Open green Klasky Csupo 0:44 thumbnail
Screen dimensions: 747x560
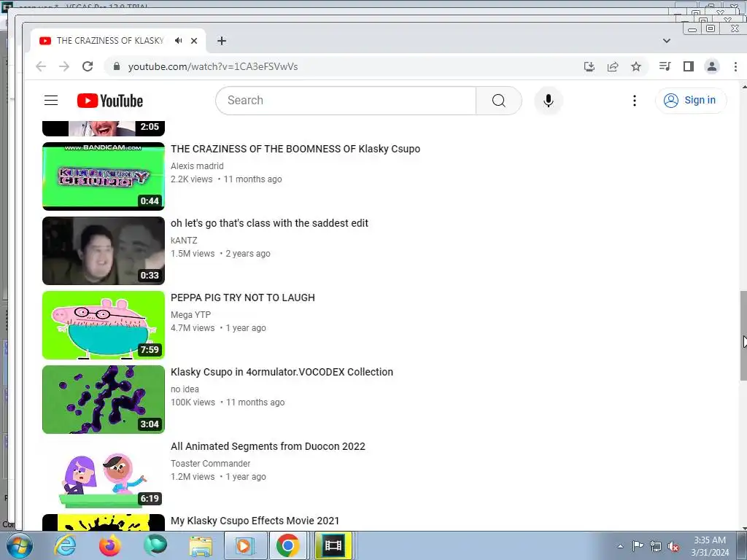pyautogui.click(x=104, y=176)
